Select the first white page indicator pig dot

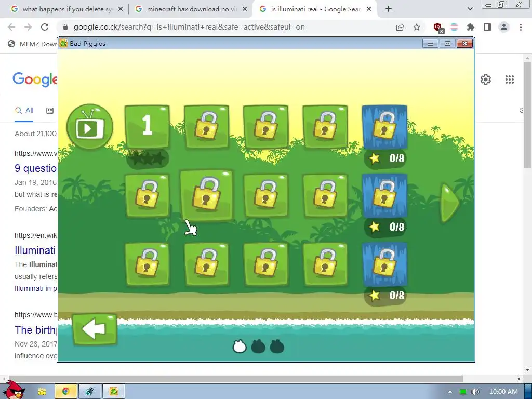[x=239, y=347]
